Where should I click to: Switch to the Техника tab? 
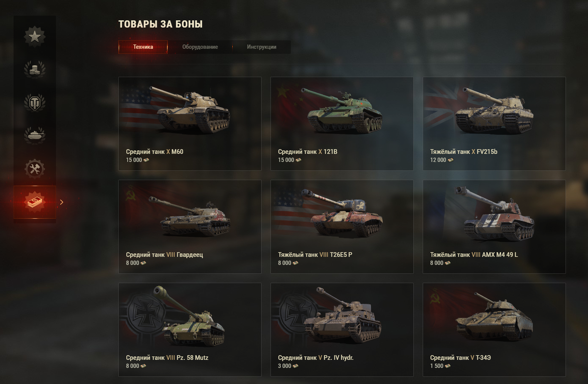tap(143, 47)
